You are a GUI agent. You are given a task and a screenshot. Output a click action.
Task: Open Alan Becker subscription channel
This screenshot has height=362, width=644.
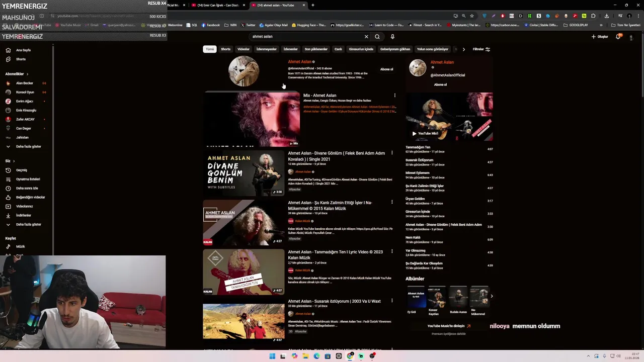tap(24, 83)
